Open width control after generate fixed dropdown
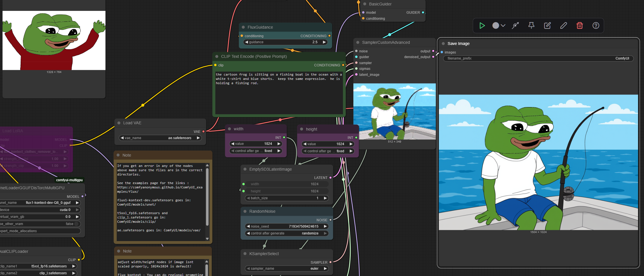This screenshot has height=276, width=644. 256,151
